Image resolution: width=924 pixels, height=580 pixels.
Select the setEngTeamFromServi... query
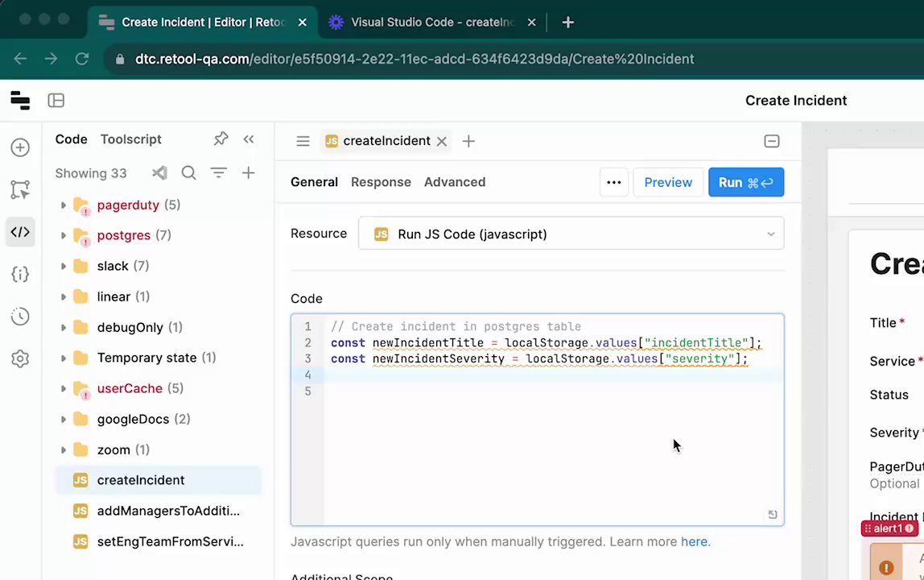(170, 541)
